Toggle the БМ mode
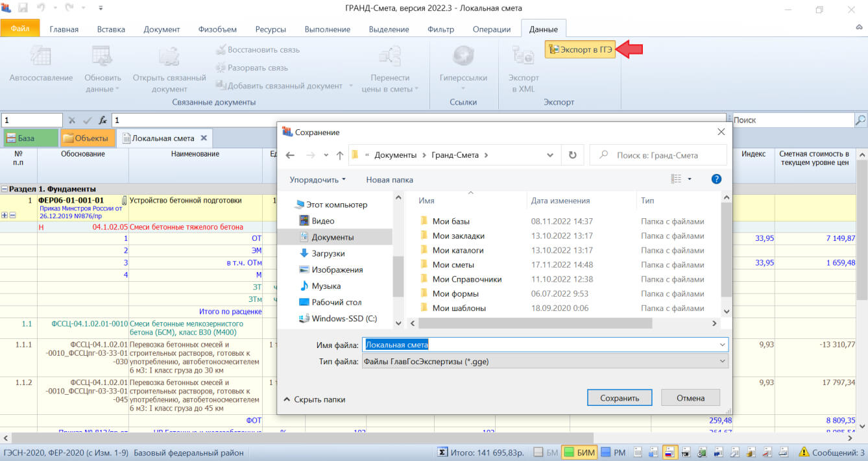This screenshot has width=868, height=461. pos(546,453)
